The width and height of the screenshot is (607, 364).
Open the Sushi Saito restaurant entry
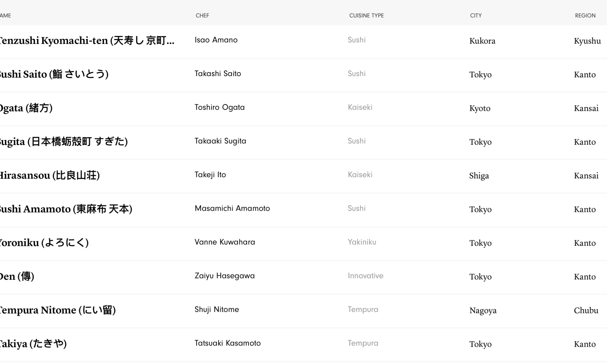pyautogui.click(x=53, y=74)
